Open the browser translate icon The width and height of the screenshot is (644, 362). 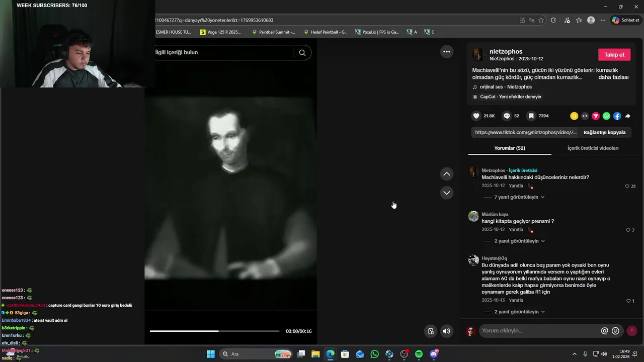click(x=532, y=20)
